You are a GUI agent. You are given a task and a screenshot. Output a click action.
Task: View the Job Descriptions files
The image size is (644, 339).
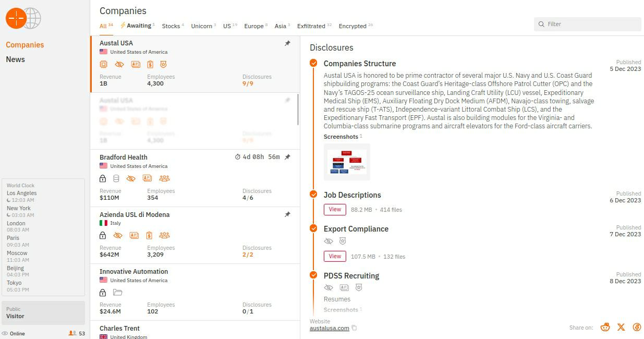(x=334, y=209)
